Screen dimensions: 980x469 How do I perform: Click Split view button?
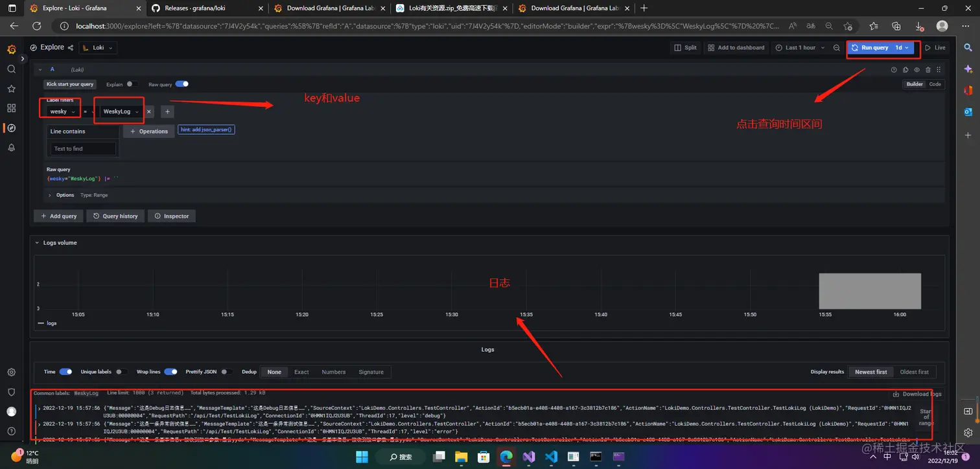(x=686, y=47)
